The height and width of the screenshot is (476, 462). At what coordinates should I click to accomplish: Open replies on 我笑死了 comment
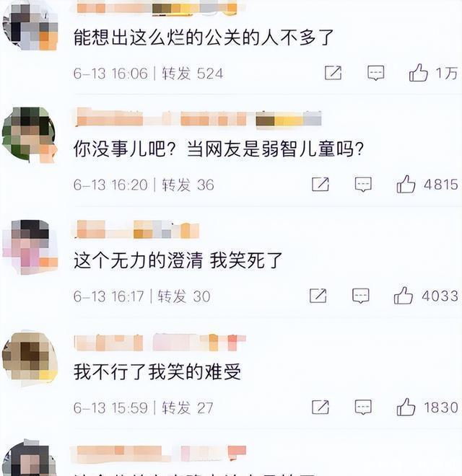click(x=360, y=296)
